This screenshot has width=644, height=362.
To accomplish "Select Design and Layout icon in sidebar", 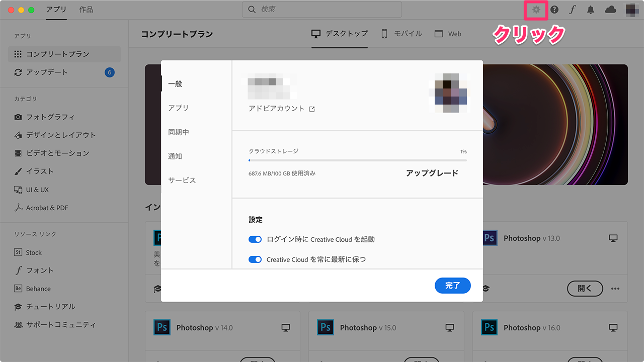I will 18,135.
